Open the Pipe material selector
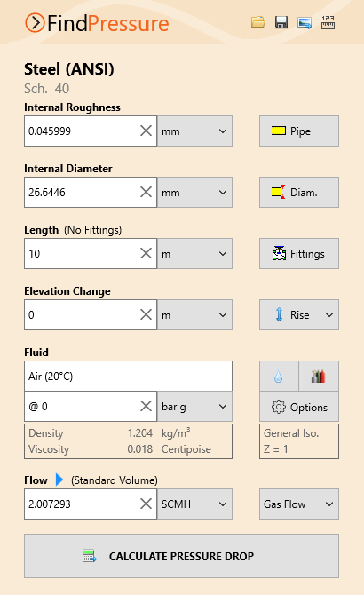364x595 pixels. pos(299,131)
